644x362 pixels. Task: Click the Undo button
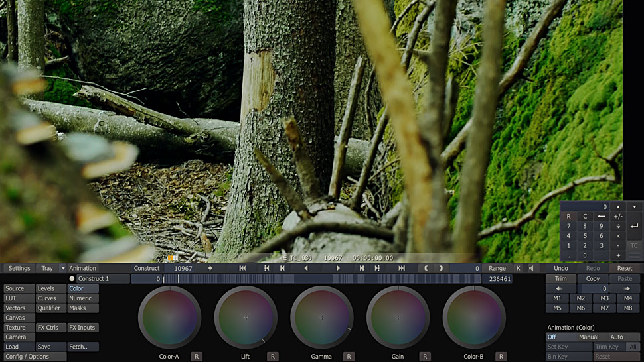pos(560,268)
